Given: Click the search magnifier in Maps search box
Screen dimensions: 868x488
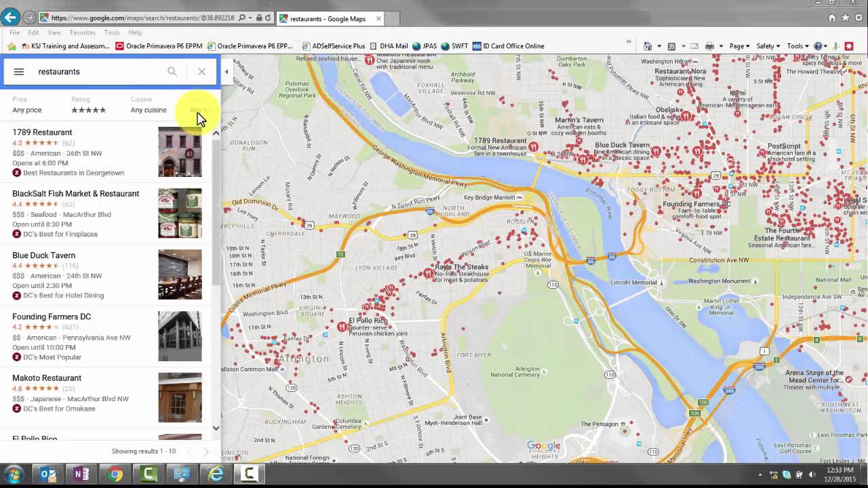Looking at the screenshot, I should (x=172, y=71).
